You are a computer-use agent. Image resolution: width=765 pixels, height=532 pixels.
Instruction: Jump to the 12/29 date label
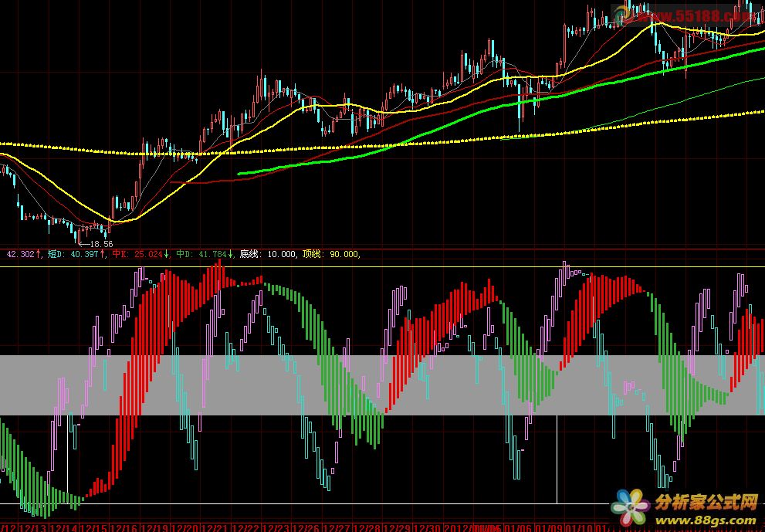397,528
